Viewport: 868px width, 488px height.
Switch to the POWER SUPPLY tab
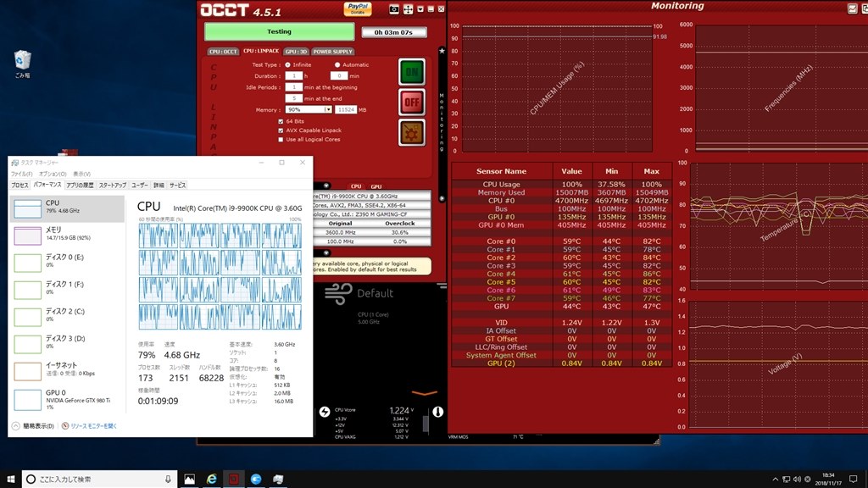332,52
